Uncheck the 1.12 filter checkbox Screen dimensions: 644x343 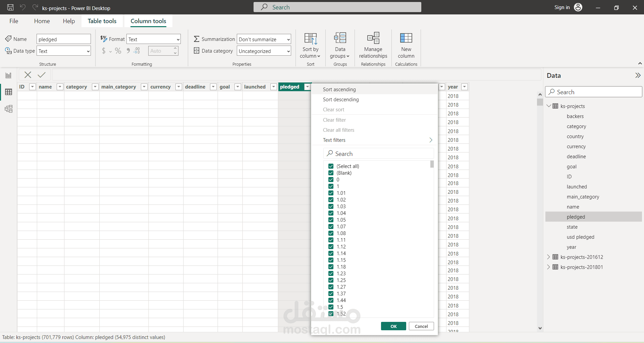click(x=331, y=247)
